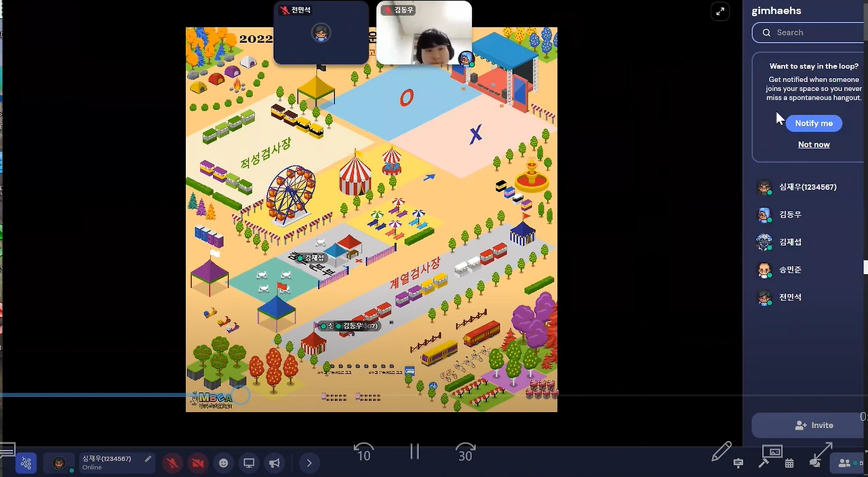The width and height of the screenshot is (868, 477).
Task: Start screen sharing with monitor icon
Action: coord(249,463)
